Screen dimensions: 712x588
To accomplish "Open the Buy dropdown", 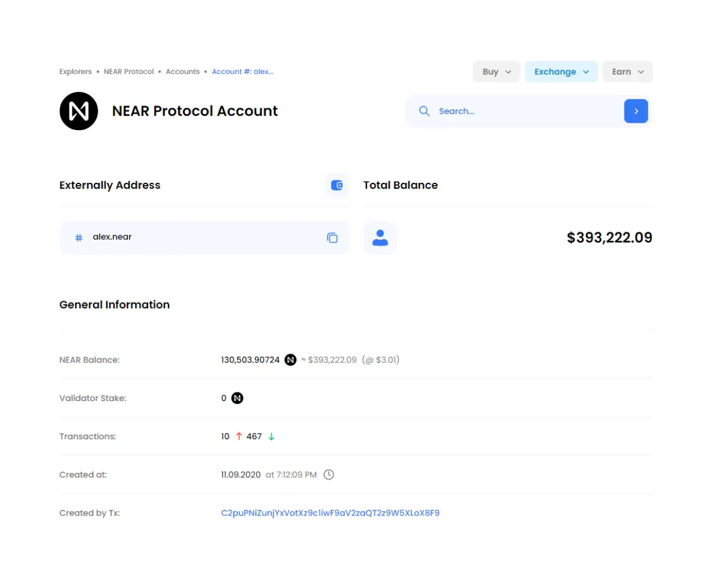I will click(x=496, y=71).
